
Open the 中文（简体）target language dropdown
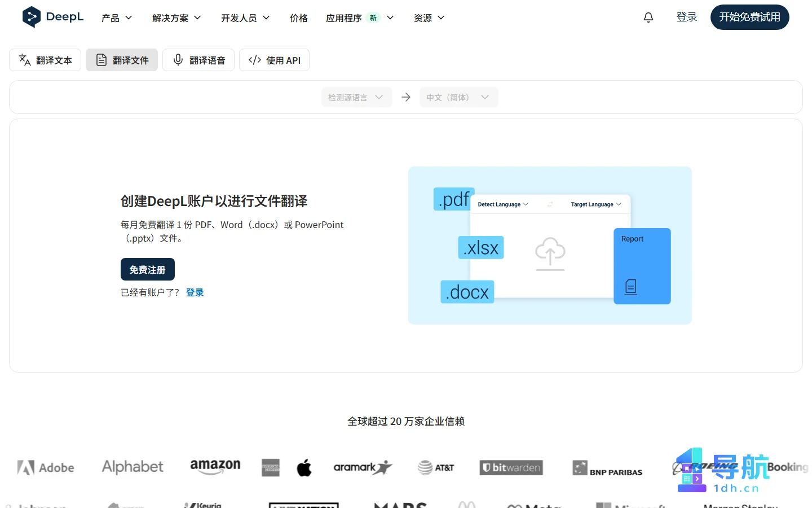pyautogui.click(x=458, y=97)
